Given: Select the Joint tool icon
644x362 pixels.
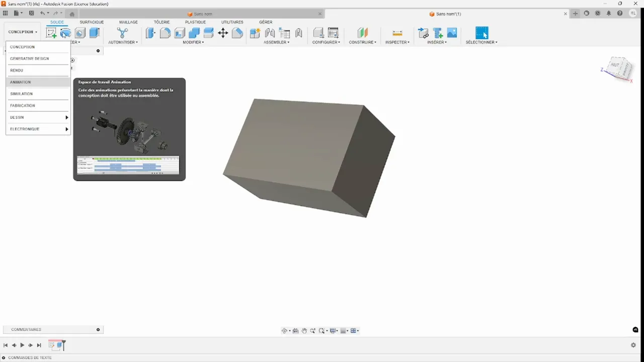Looking at the screenshot, I should pyautogui.click(x=270, y=33).
